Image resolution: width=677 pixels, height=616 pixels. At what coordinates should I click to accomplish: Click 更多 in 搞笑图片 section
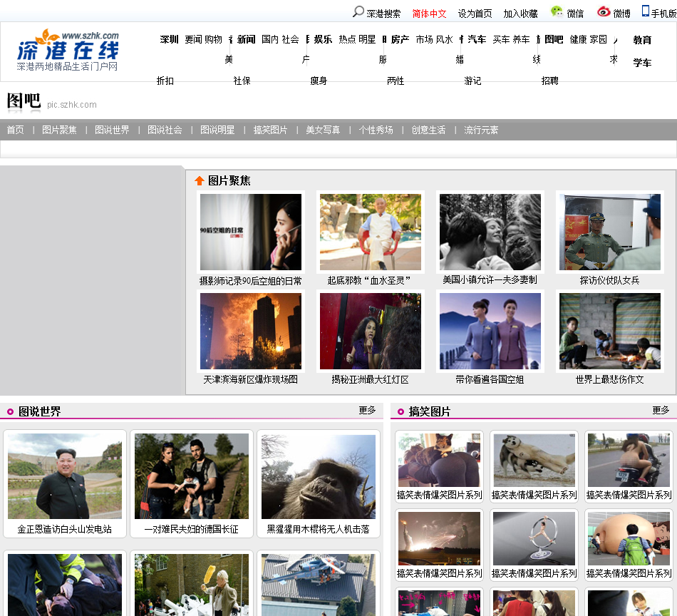(x=661, y=410)
